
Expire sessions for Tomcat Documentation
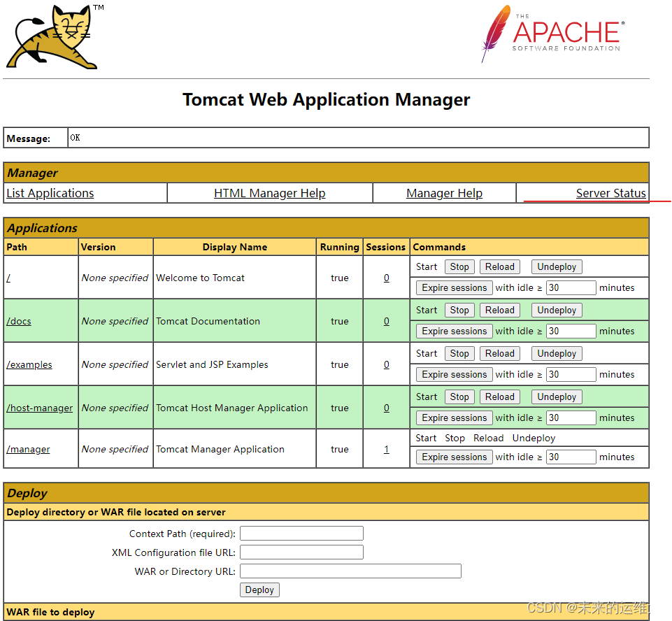[x=455, y=331]
